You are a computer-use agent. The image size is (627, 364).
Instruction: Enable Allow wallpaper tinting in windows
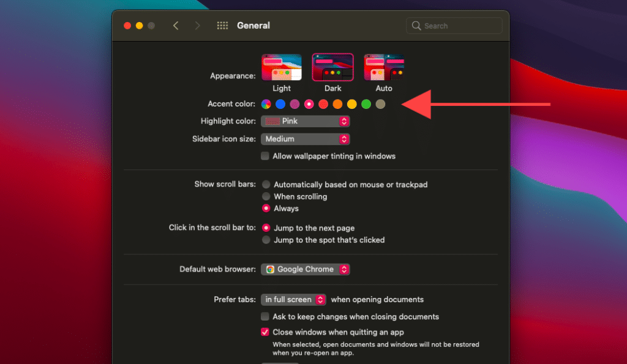pos(265,156)
